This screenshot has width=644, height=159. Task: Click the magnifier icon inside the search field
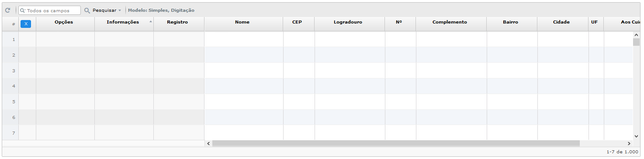(22, 10)
